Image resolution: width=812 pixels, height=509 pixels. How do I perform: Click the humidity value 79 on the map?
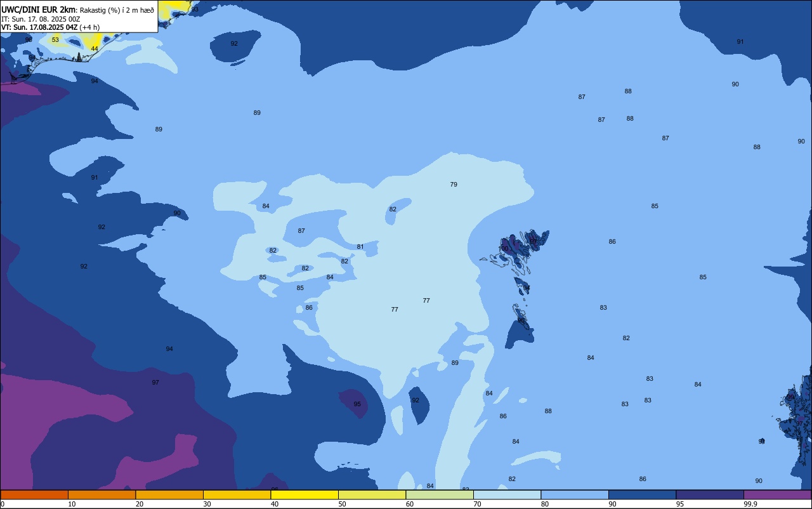click(x=454, y=185)
